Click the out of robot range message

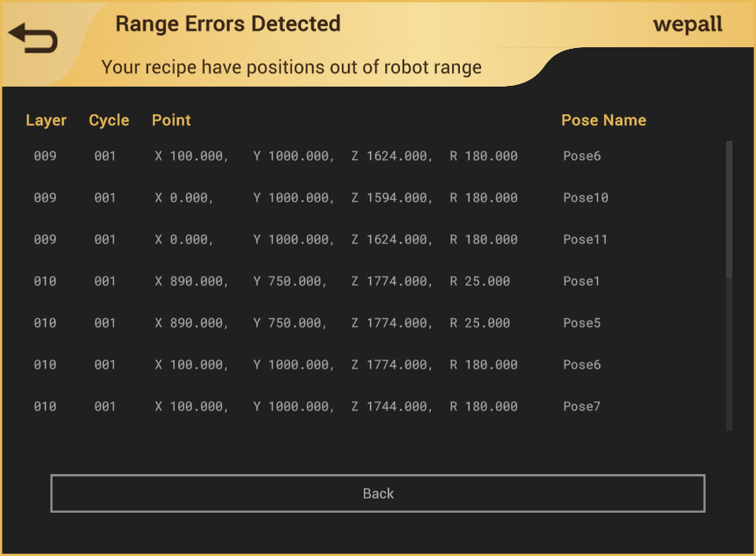coord(291,67)
